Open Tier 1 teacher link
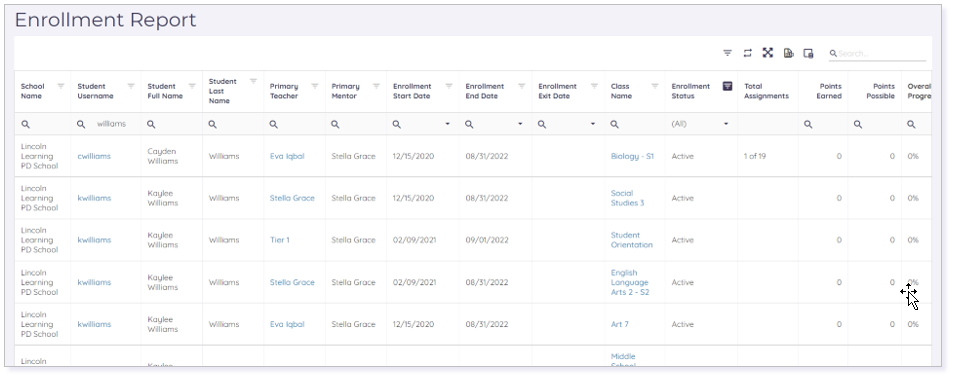The image size is (955, 381). click(x=280, y=240)
